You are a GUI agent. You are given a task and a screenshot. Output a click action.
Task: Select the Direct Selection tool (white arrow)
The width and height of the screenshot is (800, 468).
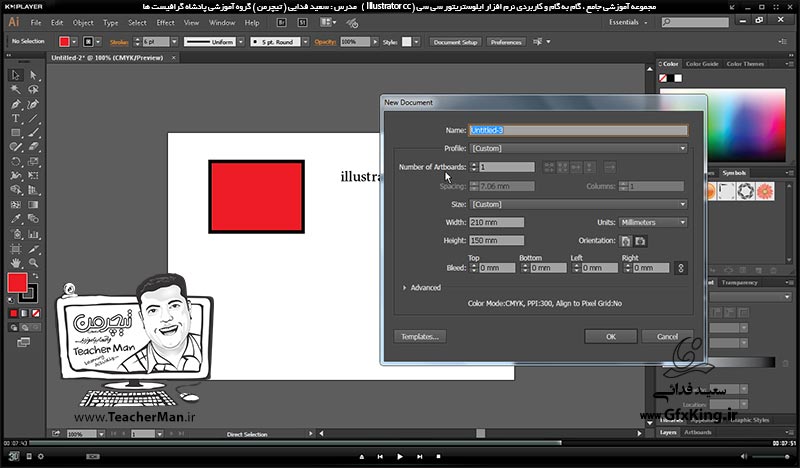click(33, 76)
